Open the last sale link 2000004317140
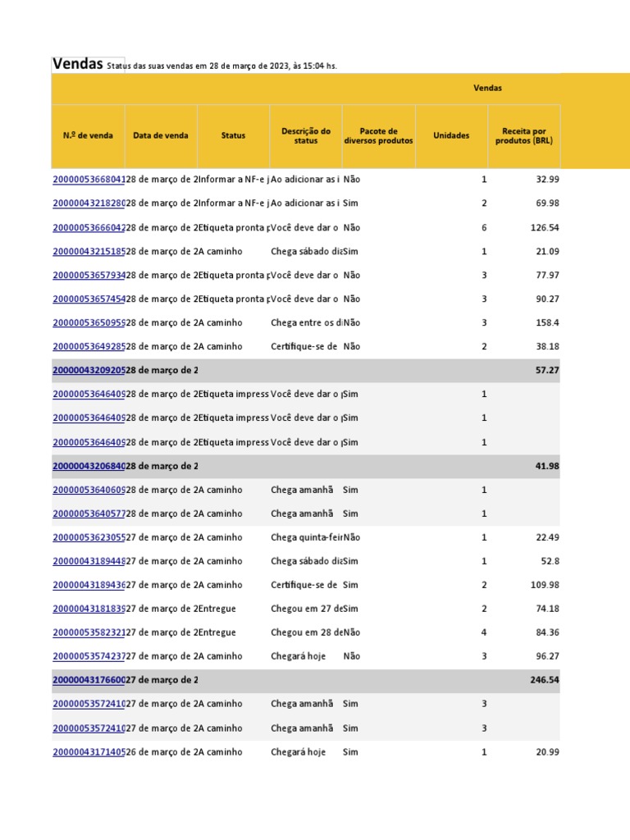The image size is (630, 840). (89, 752)
